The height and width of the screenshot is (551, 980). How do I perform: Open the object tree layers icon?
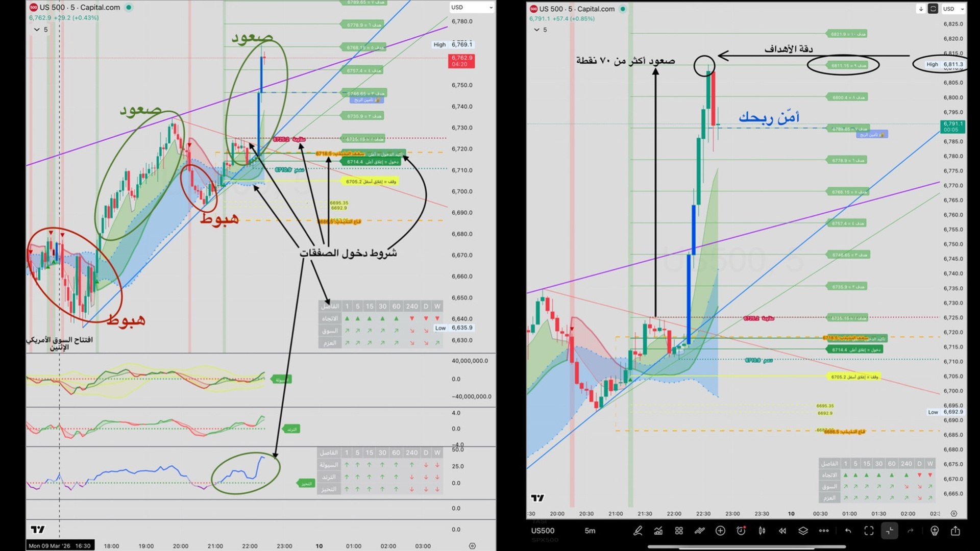click(x=803, y=531)
